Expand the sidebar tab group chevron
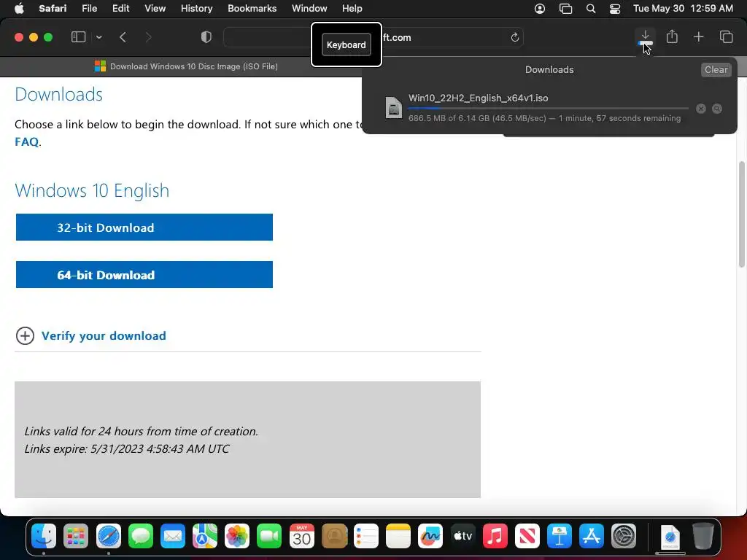 (98, 37)
